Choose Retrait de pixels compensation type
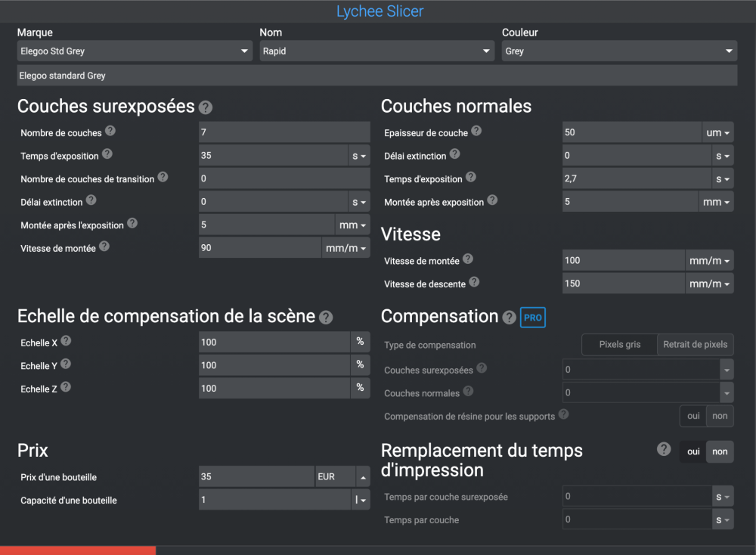 click(696, 345)
